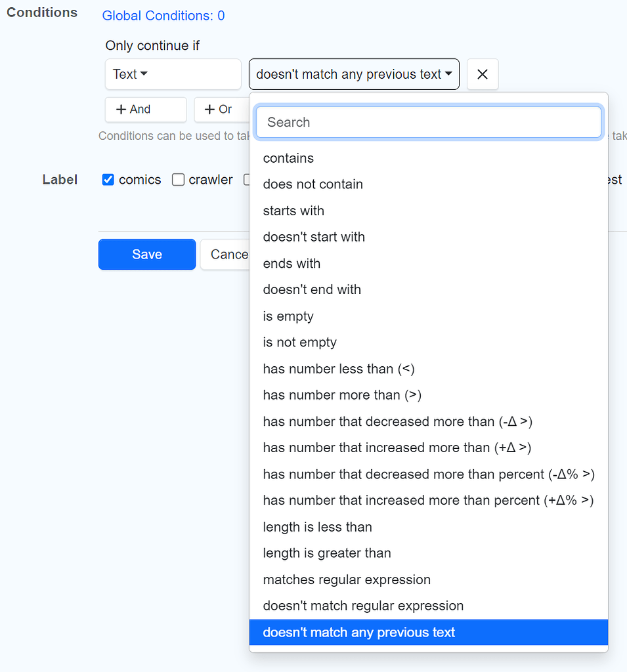Select the 'length is less than' option
Screen dimensions: 627x672
pyautogui.click(x=429, y=527)
